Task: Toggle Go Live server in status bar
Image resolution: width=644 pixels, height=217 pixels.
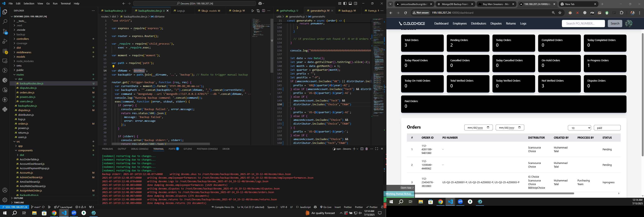Action: coord(325,207)
